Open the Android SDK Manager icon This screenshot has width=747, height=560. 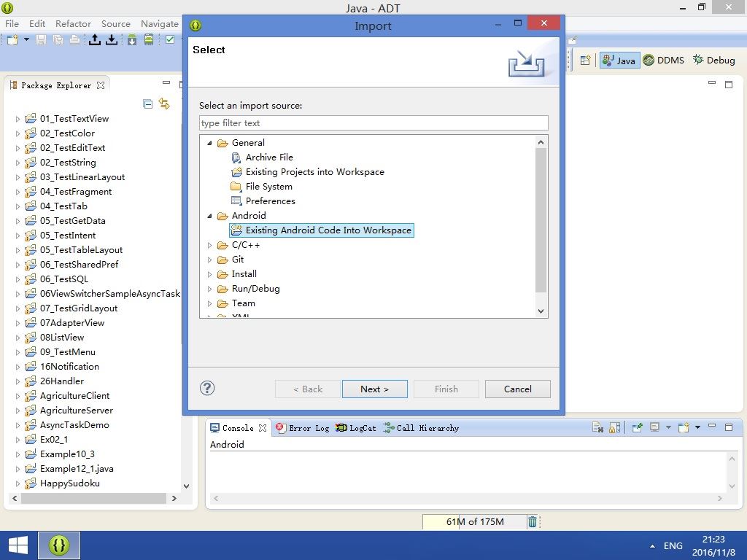point(132,39)
